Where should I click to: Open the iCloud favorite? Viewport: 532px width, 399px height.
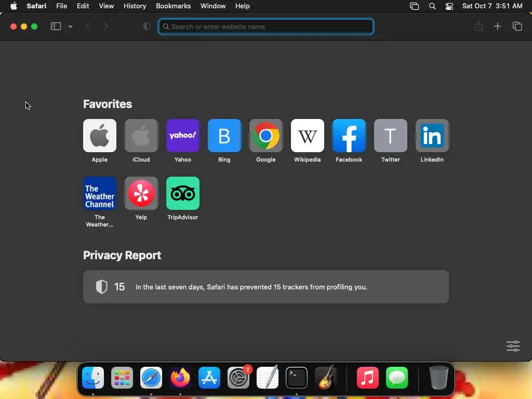pyautogui.click(x=141, y=136)
